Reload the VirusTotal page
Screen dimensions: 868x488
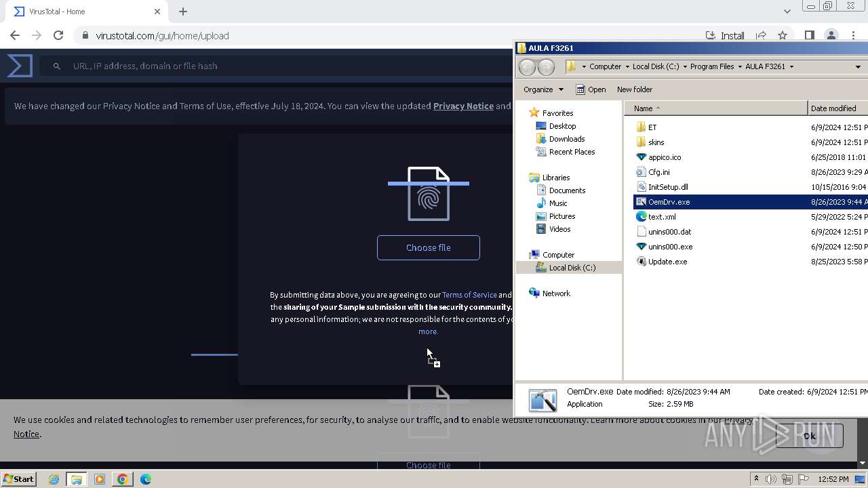tap(58, 35)
